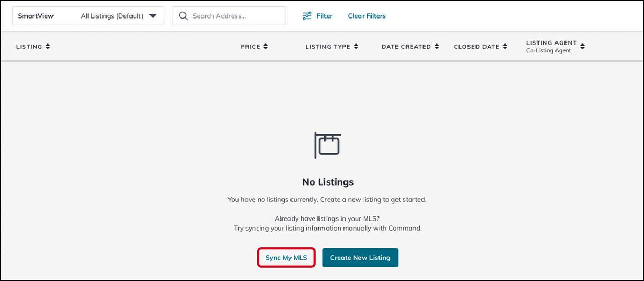Click sort arrows beside Date Created

point(437,47)
